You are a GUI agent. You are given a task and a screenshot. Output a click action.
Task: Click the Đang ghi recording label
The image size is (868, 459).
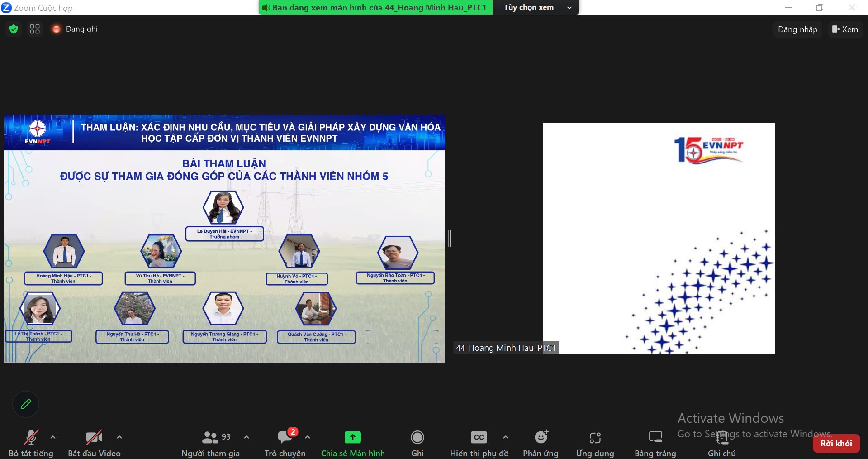point(81,29)
